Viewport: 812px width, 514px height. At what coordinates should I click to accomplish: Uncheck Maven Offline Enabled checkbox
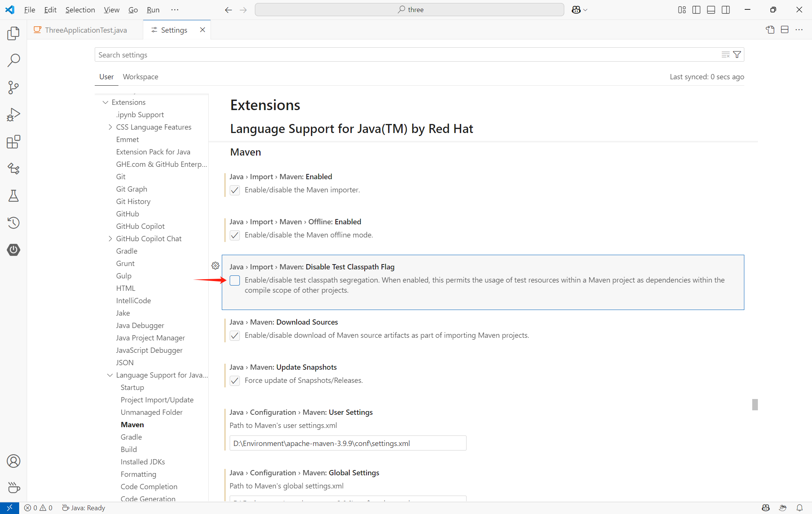235,235
